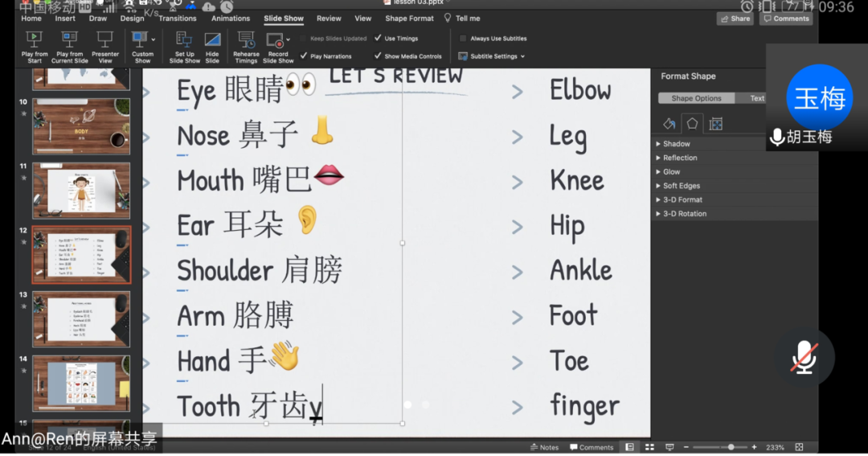The image size is (868, 456).
Task: Click the 玉梅 participant avatar
Action: [x=819, y=97]
